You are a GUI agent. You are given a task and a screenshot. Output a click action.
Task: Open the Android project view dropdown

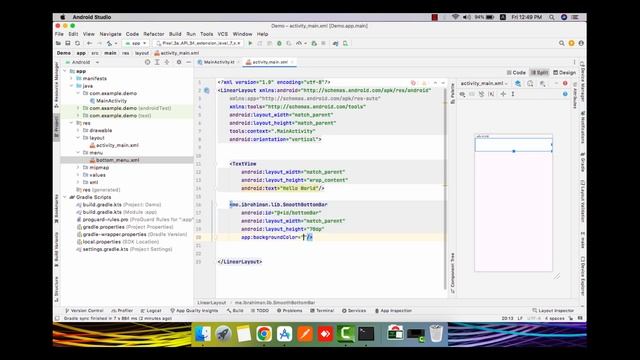tap(82, 62)
